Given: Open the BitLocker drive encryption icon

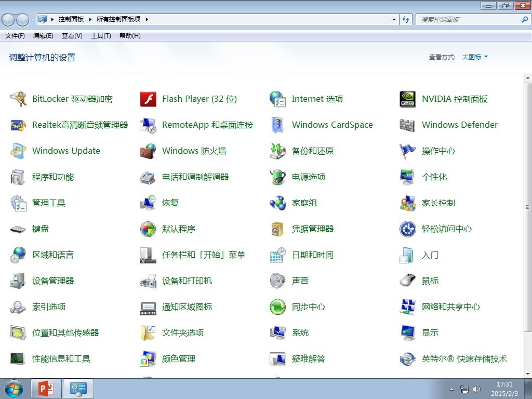Looking at the screenshot, I should point(18,99).
